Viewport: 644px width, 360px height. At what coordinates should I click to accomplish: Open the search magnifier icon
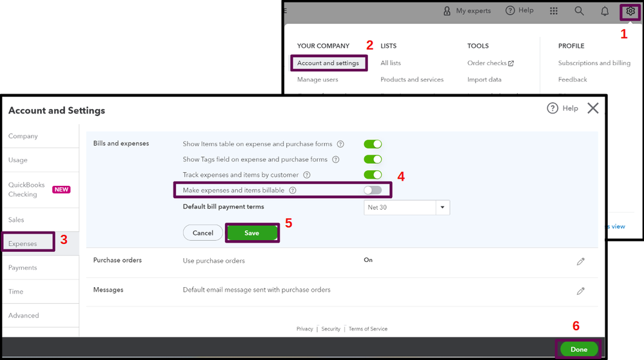pos(579,11)
